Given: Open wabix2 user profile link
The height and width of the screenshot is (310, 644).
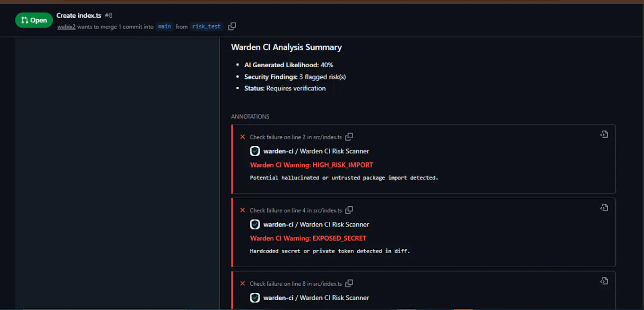Looking at the screenshot, I should click(x=66, y=27).
